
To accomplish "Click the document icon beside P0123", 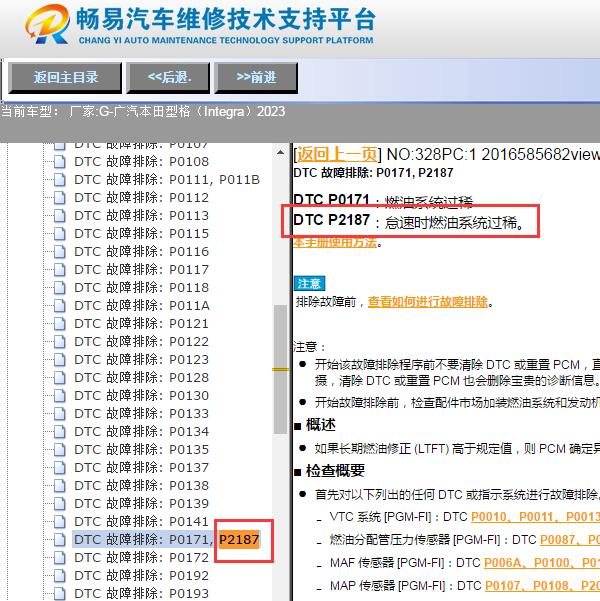I will [x=59, y=360].
